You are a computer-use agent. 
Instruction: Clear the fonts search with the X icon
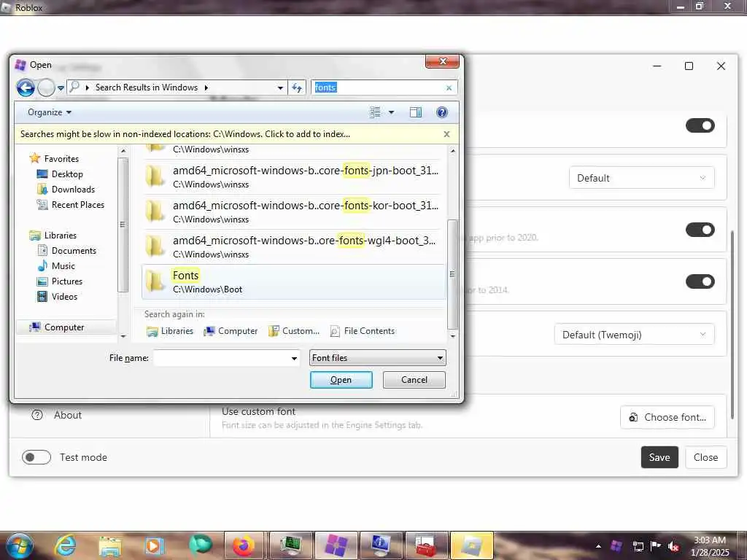click(x=449, y=87)
